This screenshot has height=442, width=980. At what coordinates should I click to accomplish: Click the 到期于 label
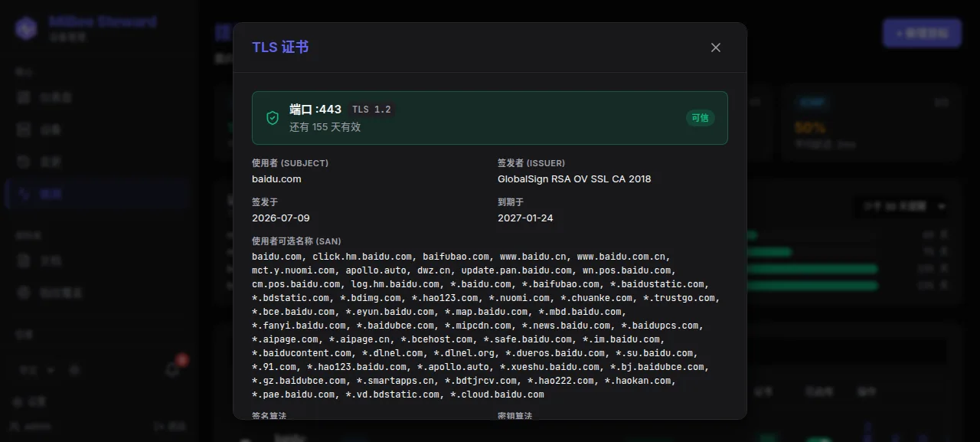511,202
